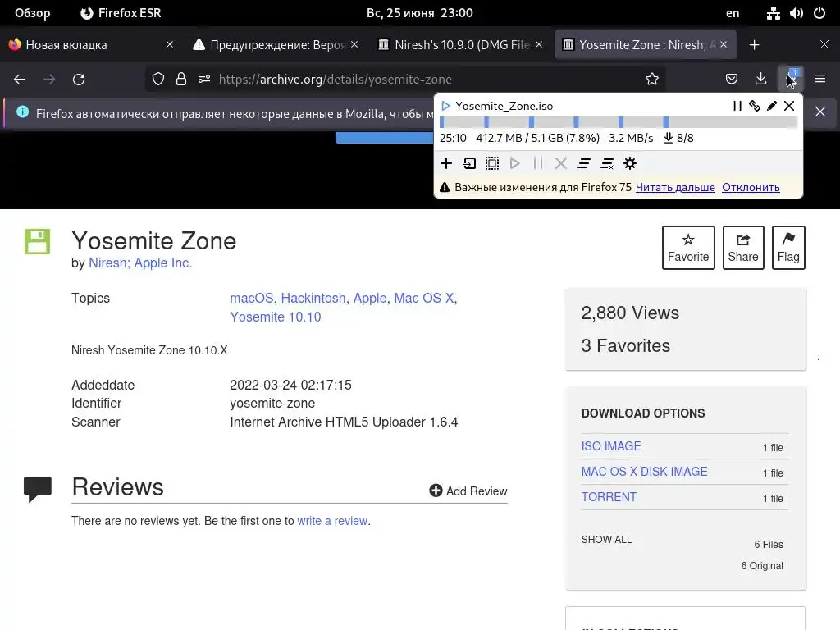Image resolution: width=840 pixels, height=630 pixels.
Task: Open the en keyboard layout menu
Action: 733,13
